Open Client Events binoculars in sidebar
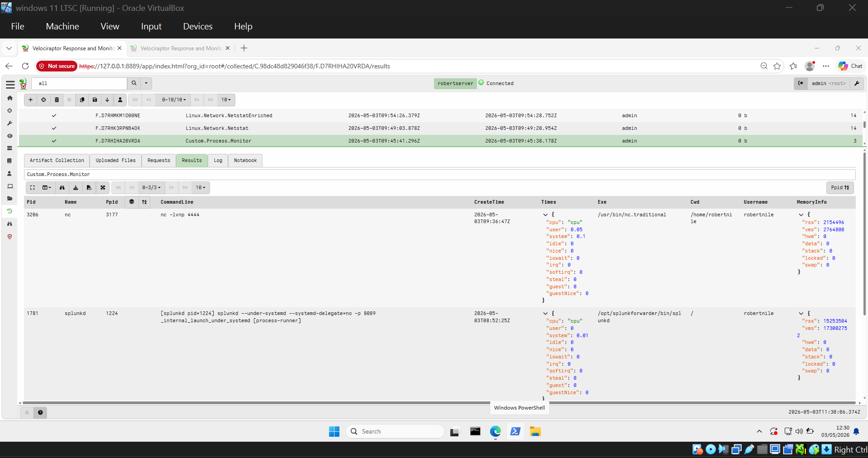 (10, 224)
